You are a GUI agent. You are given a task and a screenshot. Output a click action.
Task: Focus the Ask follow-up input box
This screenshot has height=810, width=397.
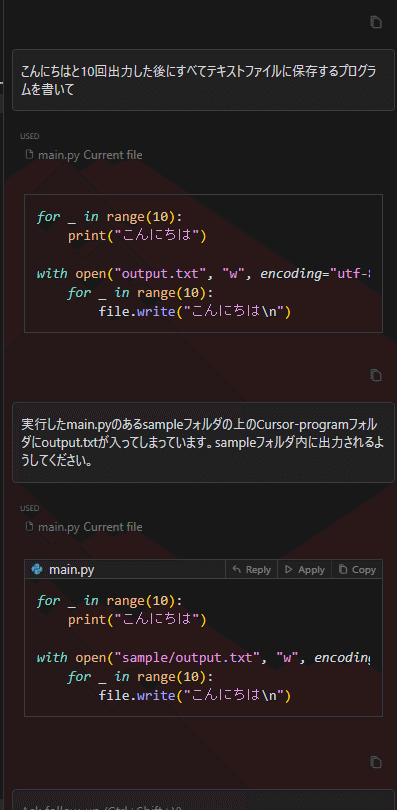coord(203,800)
